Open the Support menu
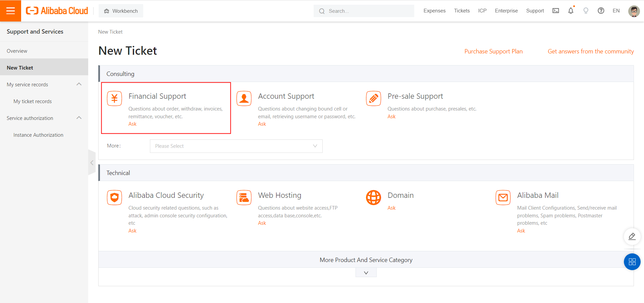644x303 pixels. pyautogui.click(x=535, y=11)
